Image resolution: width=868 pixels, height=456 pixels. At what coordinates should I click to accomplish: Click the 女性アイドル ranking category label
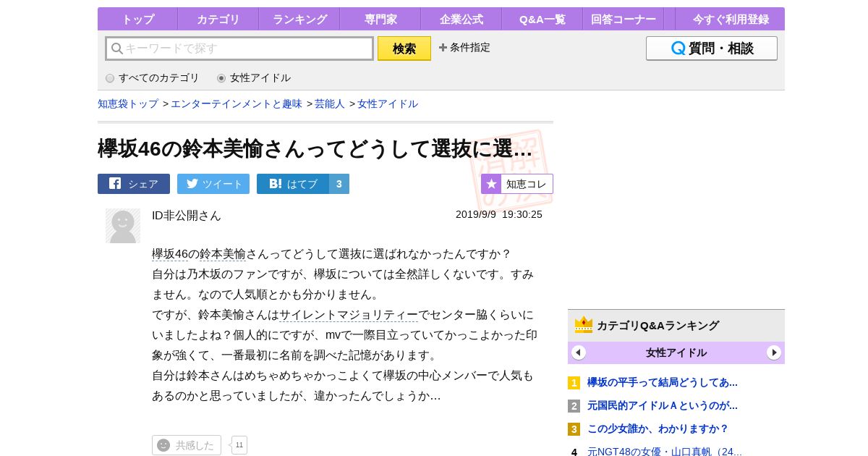[676, 352]
